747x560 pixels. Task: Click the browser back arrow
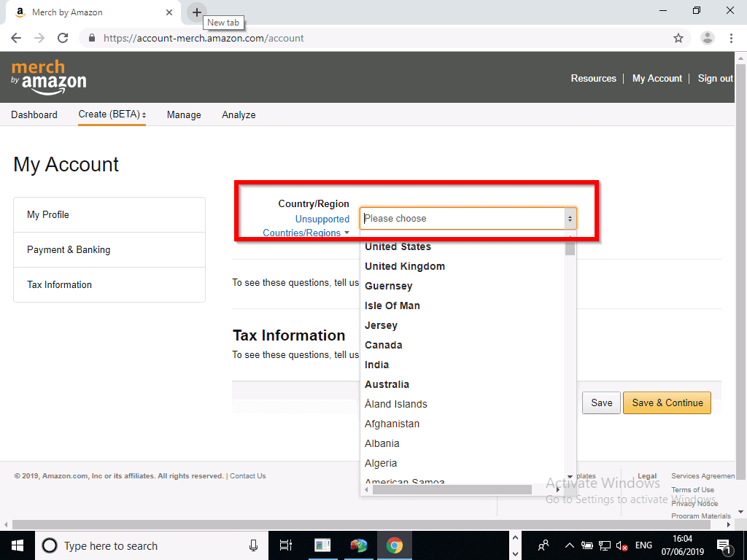(16, 37)
